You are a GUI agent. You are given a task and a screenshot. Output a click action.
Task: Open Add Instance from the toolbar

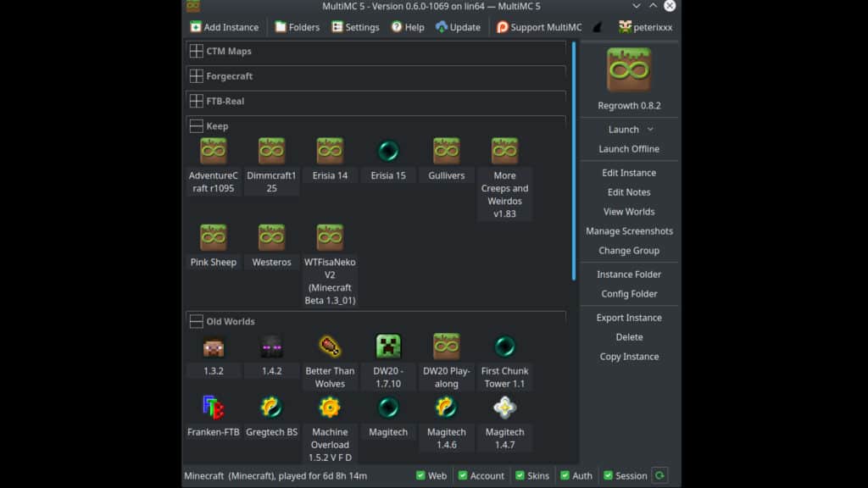tap(224, 27)
